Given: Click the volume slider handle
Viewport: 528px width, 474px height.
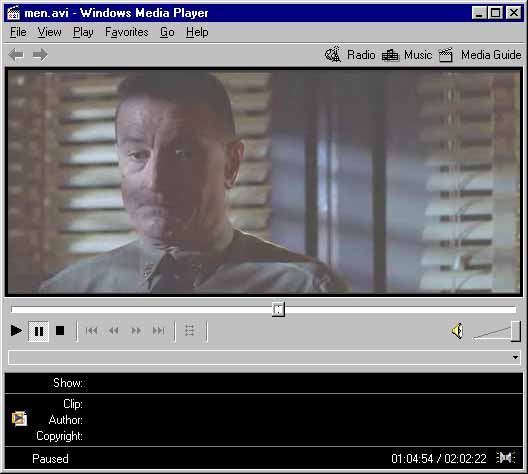Looking at the screenshot, I should [x=516, y=331].
